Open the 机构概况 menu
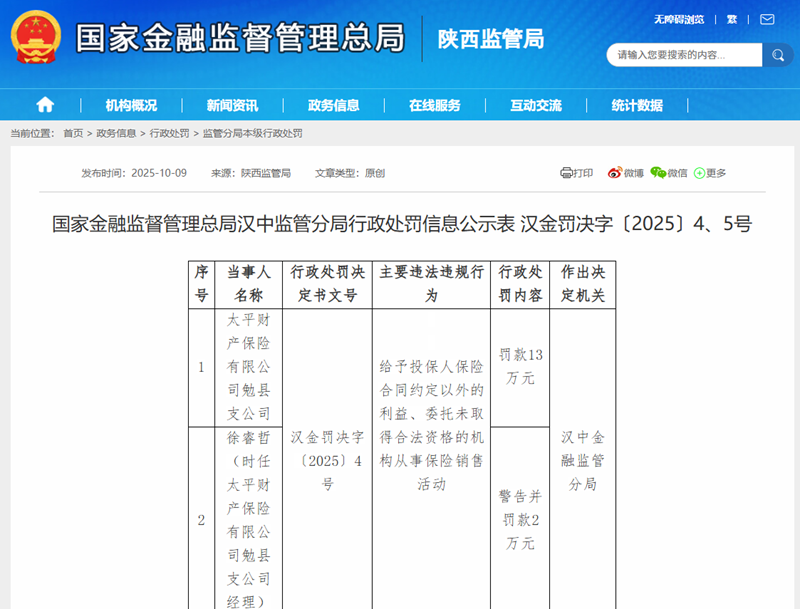 coord(131,105)
